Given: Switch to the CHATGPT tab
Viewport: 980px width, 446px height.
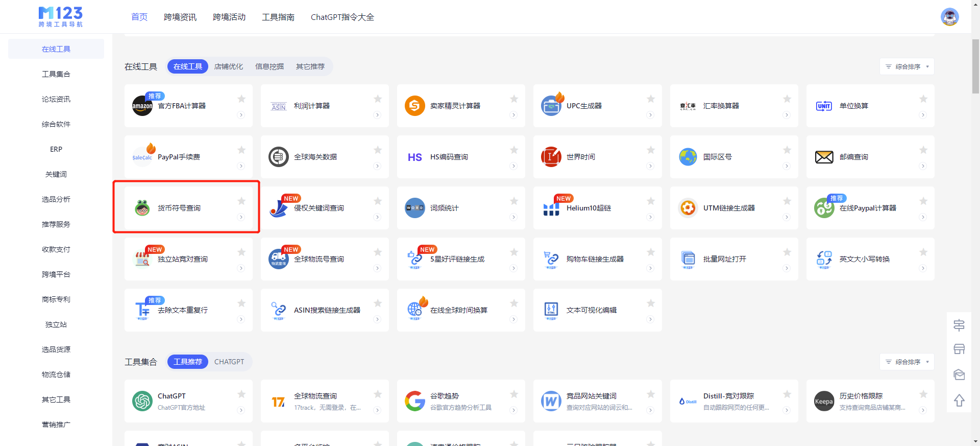Looking at the screenshot, I should click(229, 362).
